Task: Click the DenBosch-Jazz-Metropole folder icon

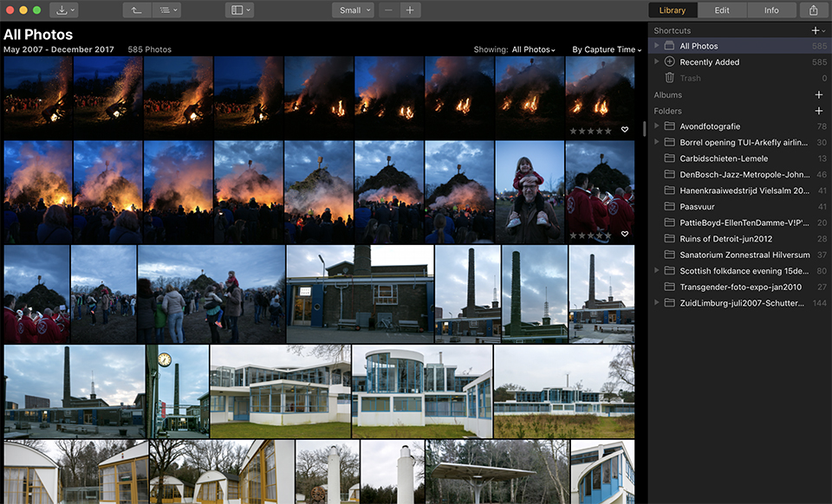Action: (x=670, y=174)
